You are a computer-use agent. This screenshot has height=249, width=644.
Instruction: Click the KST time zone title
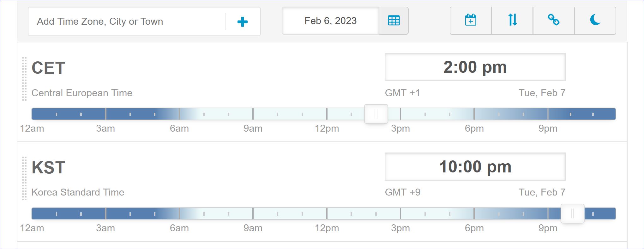tap(48, 167)
